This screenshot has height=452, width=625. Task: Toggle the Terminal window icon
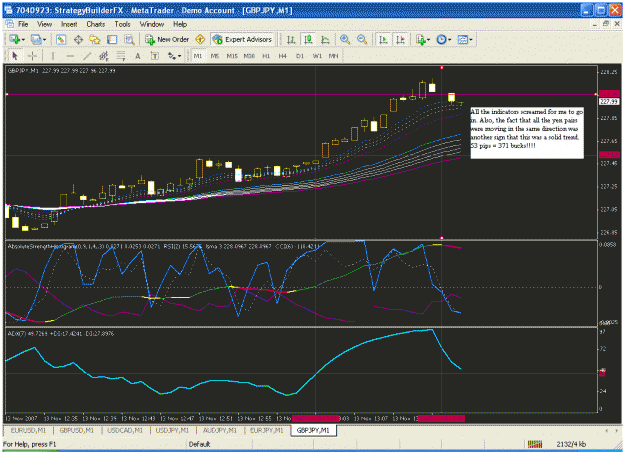click(x=112, y=39)
